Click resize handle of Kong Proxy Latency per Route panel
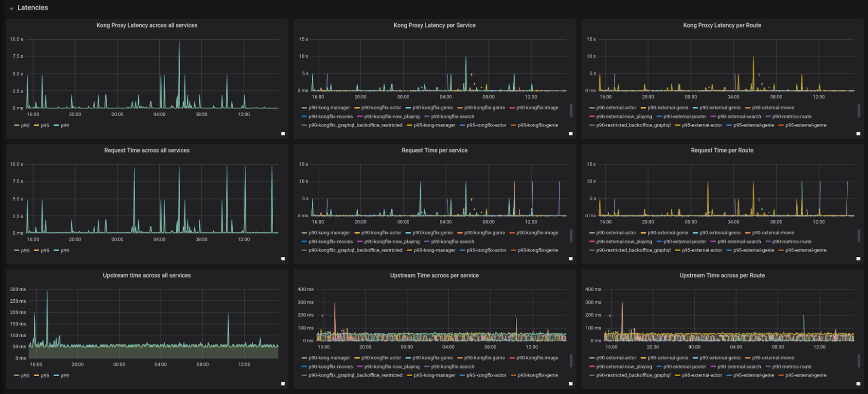The height and width of the screenshot is (394, 868). point(858,134)
